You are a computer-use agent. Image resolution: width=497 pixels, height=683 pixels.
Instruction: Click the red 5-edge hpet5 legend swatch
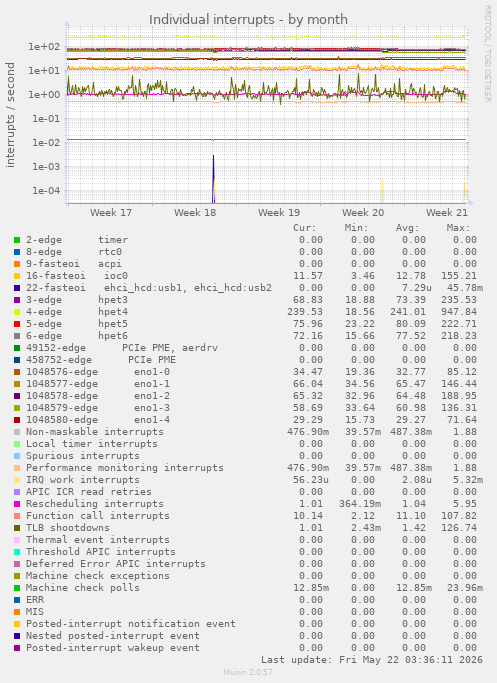click(x=17, y=324)
